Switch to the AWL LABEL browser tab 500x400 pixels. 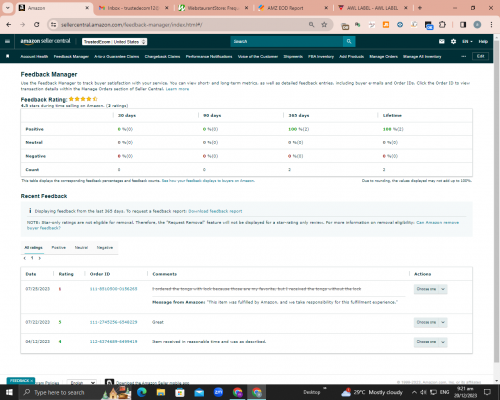(373, 8)
